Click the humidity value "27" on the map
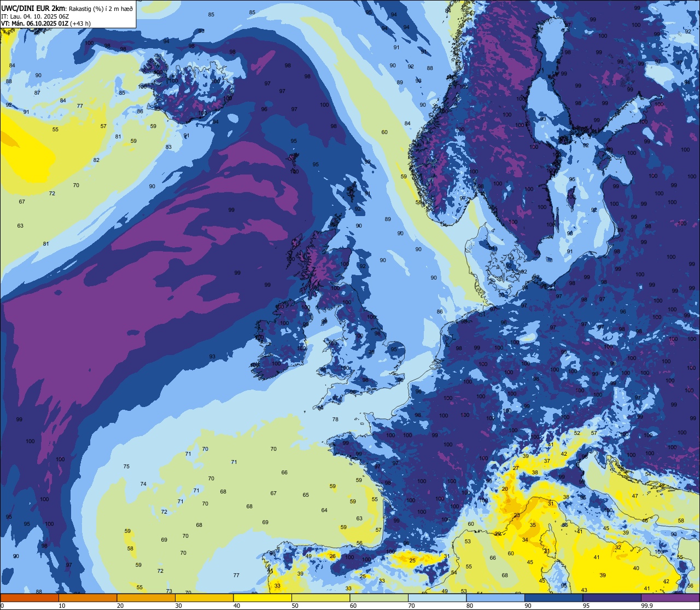 (x=515, y=468)
